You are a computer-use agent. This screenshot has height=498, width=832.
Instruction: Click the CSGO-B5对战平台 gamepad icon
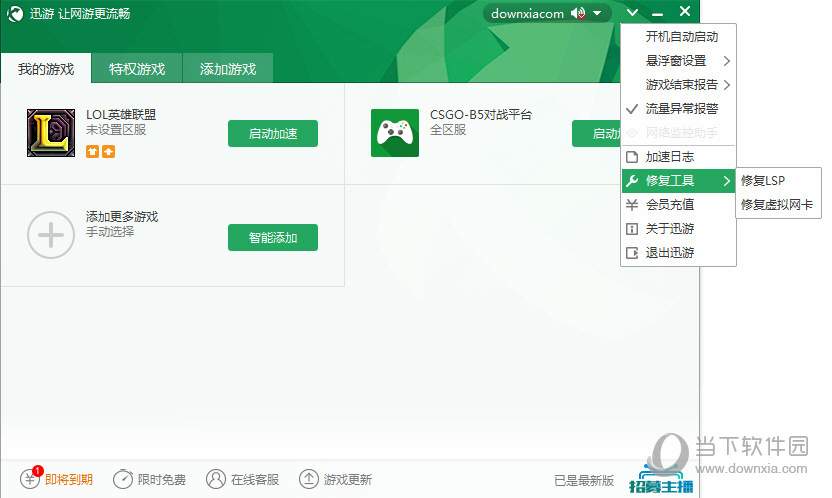point(395,133)
